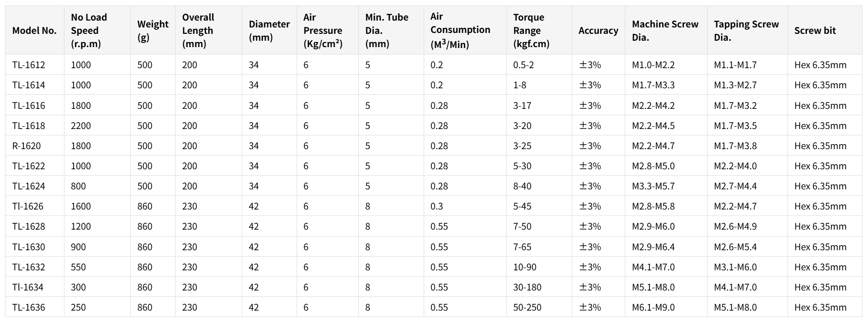Click no load speed value 2200
Image resolution: width=868 pixels, height=328 pixels.
coord(81,126)
